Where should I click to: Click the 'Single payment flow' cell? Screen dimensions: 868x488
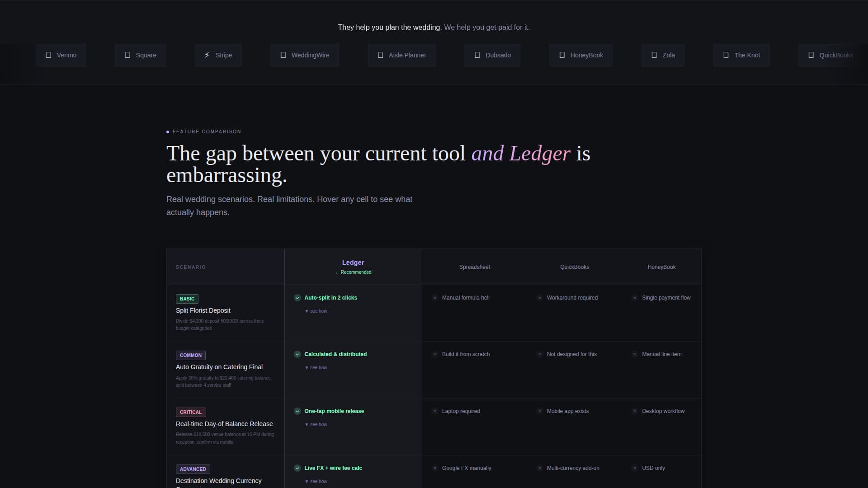click(661, 313)
